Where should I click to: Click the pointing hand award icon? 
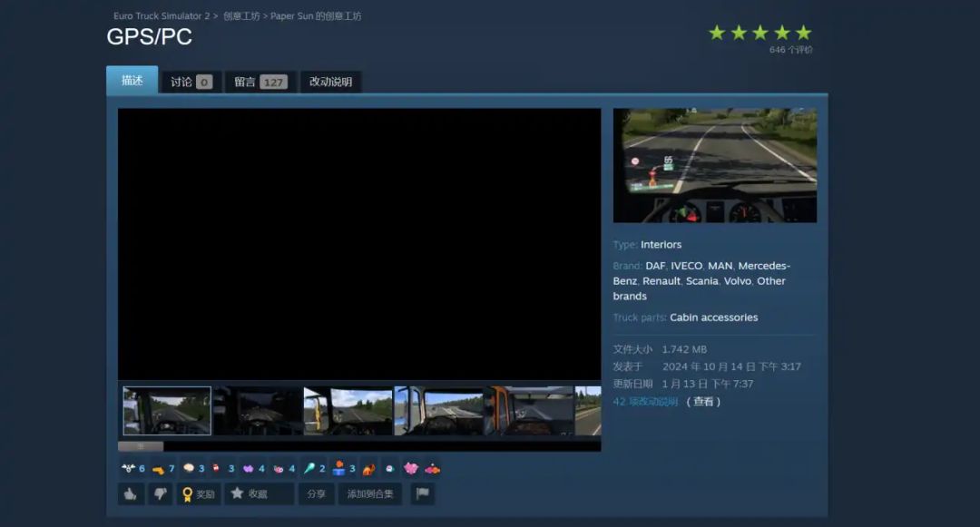point(158,469)
